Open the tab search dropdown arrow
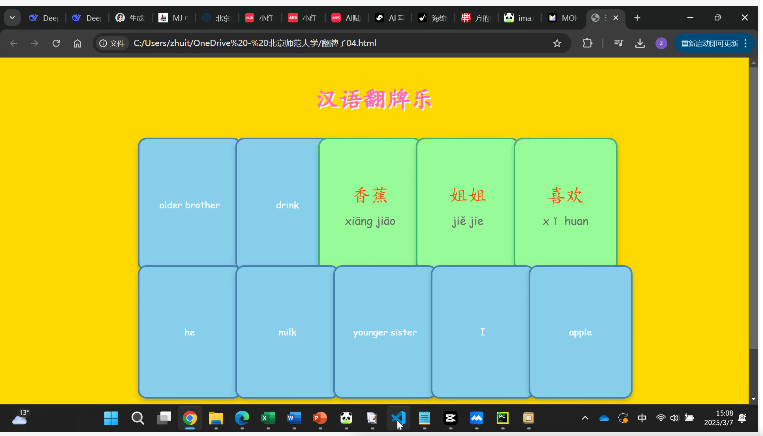The width and height of the screenshot is (763, 436). pyautogui.click(x=13, y=18)
